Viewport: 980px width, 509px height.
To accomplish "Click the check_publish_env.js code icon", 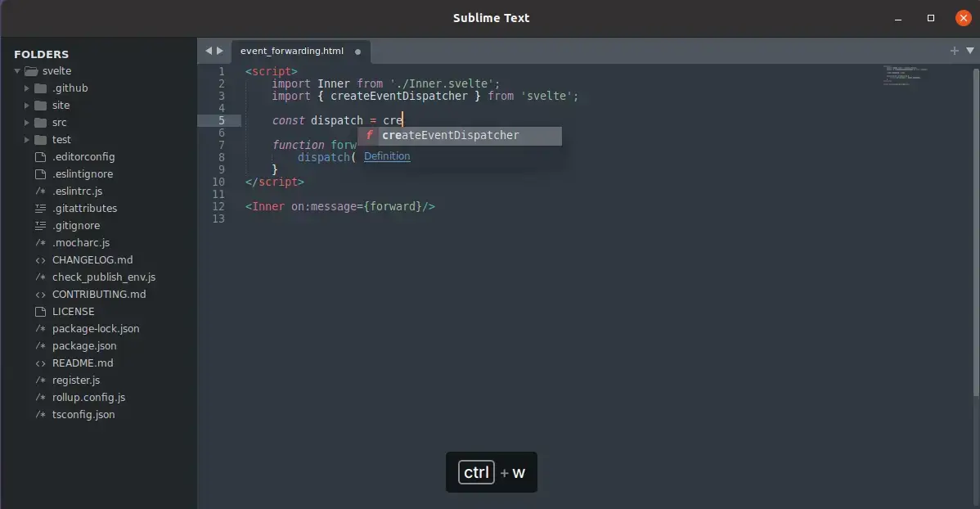I will pyautogui.click(x=41, y=277).
